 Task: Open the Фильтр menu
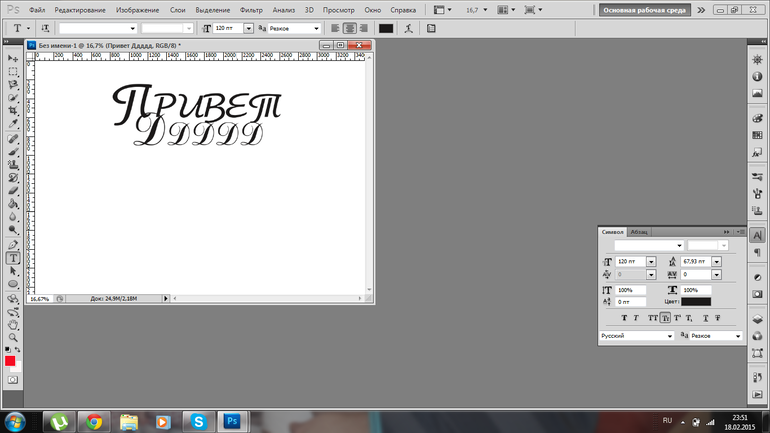(252, 8)
